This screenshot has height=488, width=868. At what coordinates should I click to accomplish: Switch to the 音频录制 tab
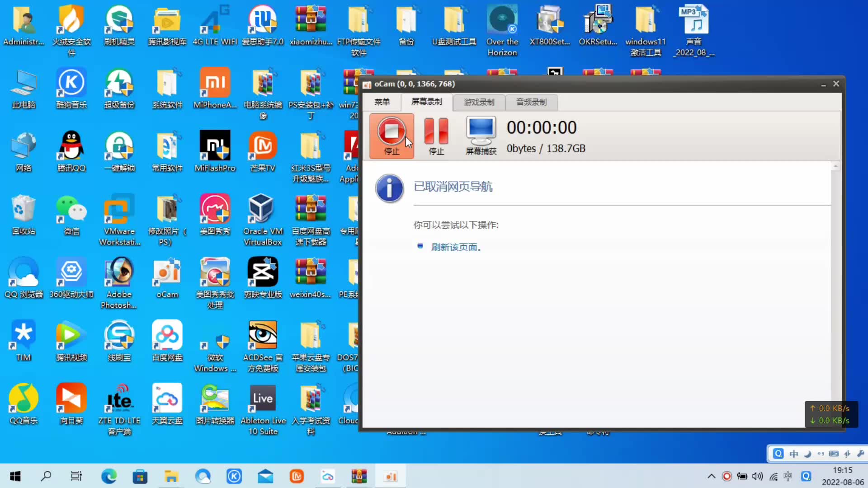coord(531,102)
